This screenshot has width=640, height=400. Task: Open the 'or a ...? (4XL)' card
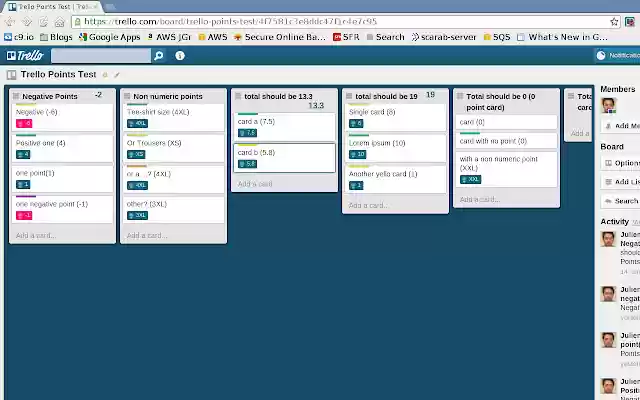173,180
